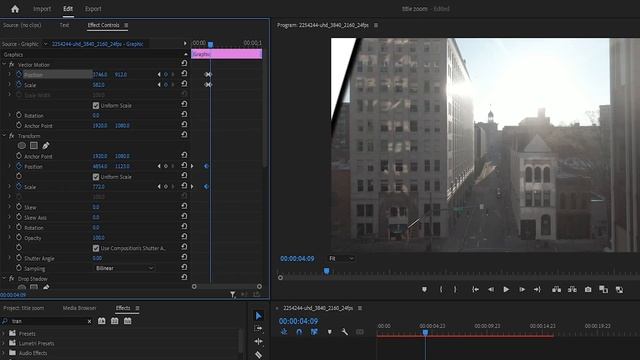The height and width of the screenshot is (360, 640).
Task: Switch to the Import workspace tab
Action: (42, 9)
